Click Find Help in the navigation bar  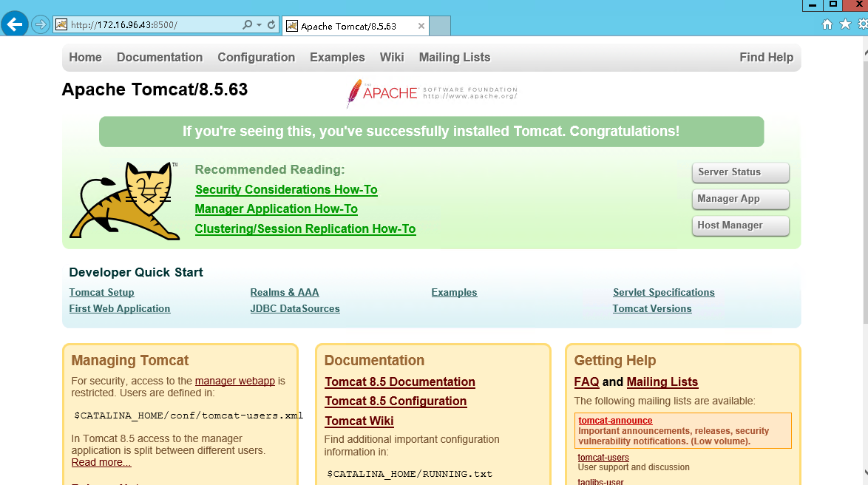point(766,58)
